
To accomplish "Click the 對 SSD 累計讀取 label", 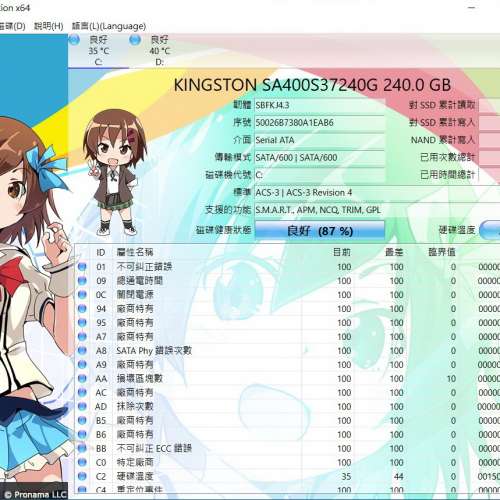I will point(442,105).
